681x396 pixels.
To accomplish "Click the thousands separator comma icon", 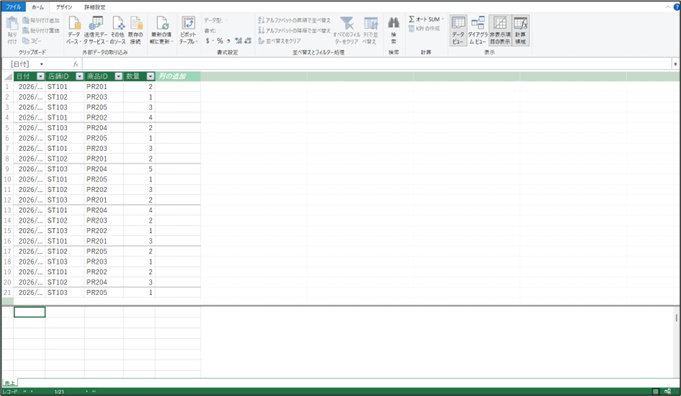I will point(228,41).
